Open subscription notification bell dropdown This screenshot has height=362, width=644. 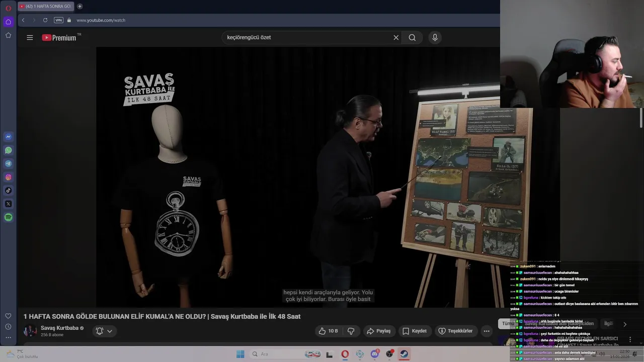tap(104, 331)
